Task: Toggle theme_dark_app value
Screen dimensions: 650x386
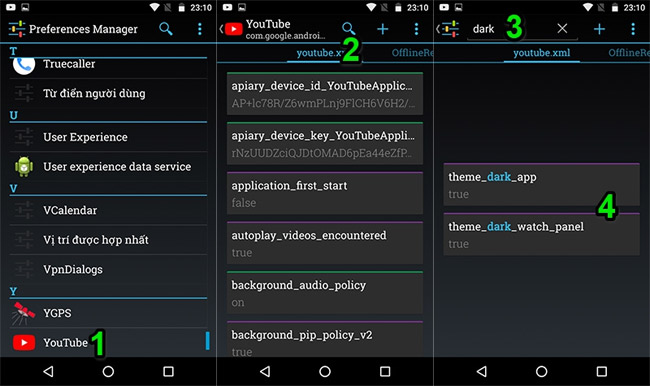Action: pyautogui.click(x=541, y=185)
